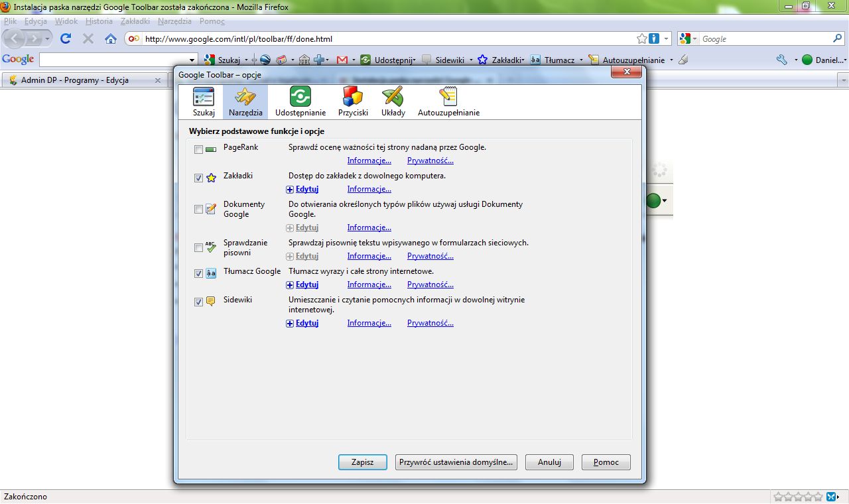Open Prywatność link for PageRank
The height and width of the screenshot is (504, 849).
coord(430,160)
